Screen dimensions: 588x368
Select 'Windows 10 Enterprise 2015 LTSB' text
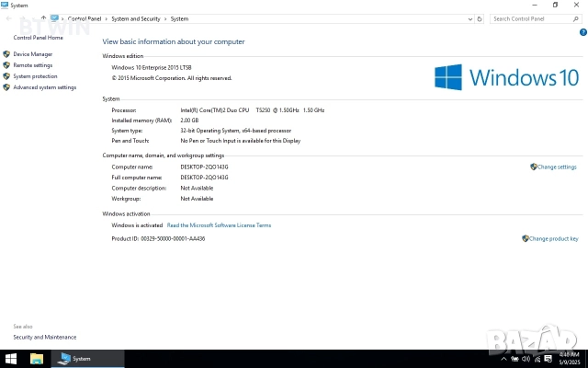pos(152,67)
